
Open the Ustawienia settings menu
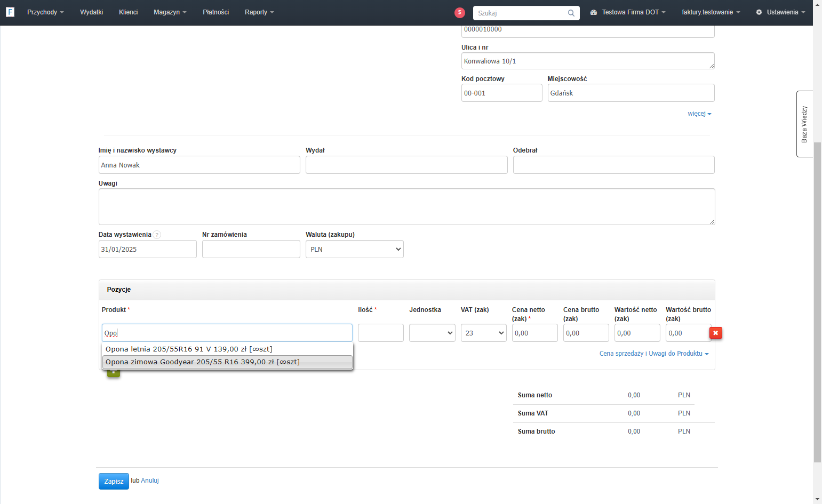780,12
